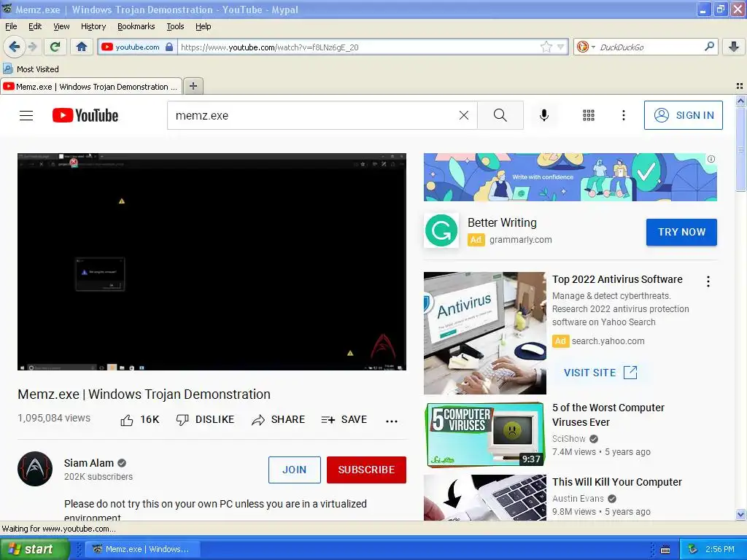Go to YouTube home via logo

pos(85,115)
